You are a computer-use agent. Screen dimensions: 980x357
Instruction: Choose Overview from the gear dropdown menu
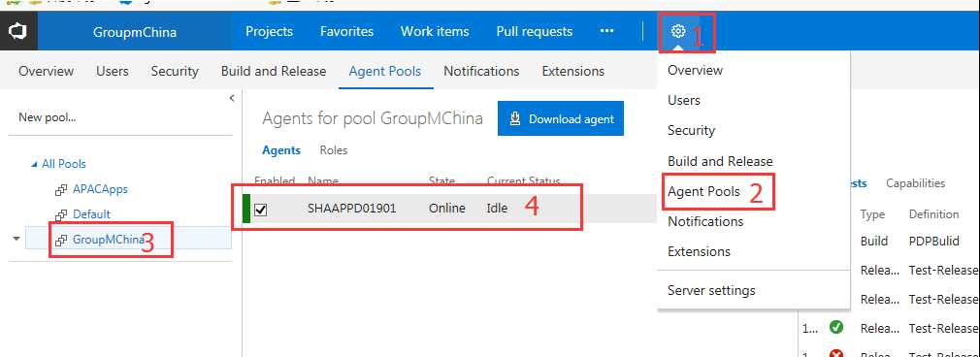click(x=695, y=70)
